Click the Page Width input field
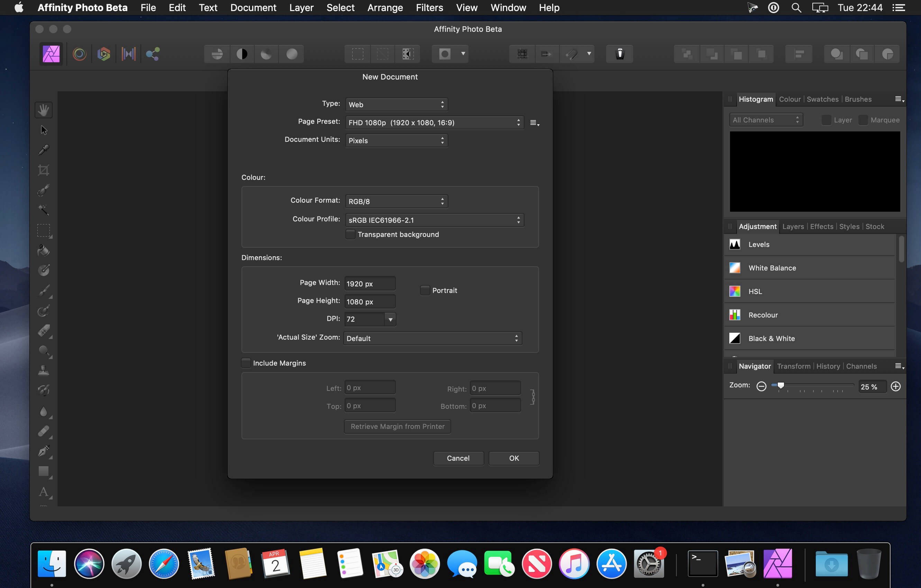The width and height of the screenshot is (921, 588). coord(369,283)
